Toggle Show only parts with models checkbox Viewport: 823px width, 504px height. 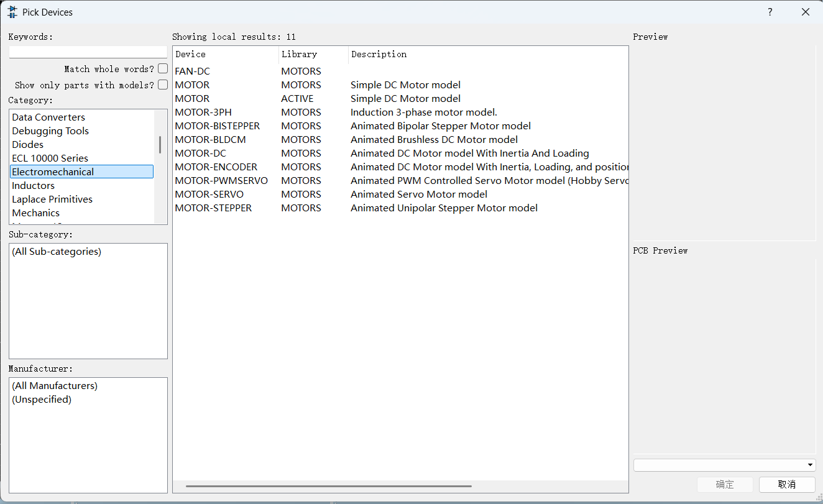(x=163, y=85)
